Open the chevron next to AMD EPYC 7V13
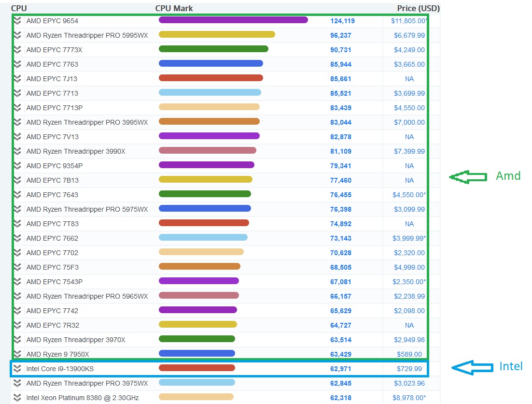532x404 pixels. (18, 137)
